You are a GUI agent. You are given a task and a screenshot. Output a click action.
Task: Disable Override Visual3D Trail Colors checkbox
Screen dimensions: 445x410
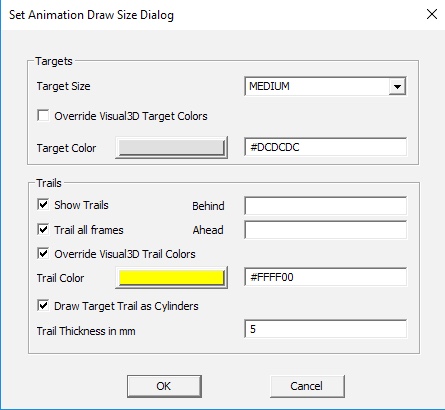click(x=43, y=253)
